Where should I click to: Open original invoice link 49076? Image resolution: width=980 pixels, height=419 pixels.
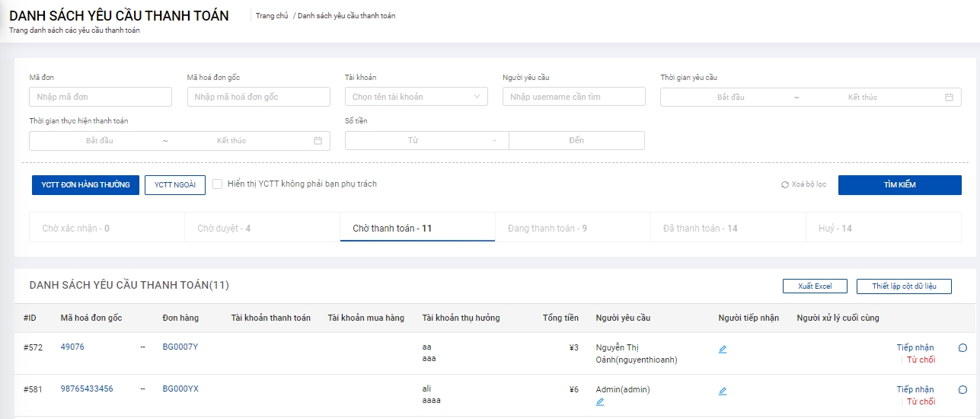(x=72, y=347)
